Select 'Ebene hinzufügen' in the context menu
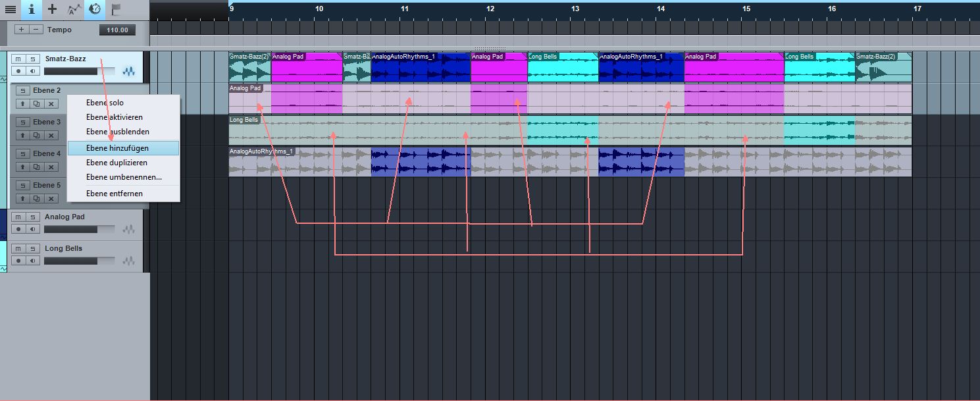This screenshot has width=980, height=401. click(x=123, y=148)
